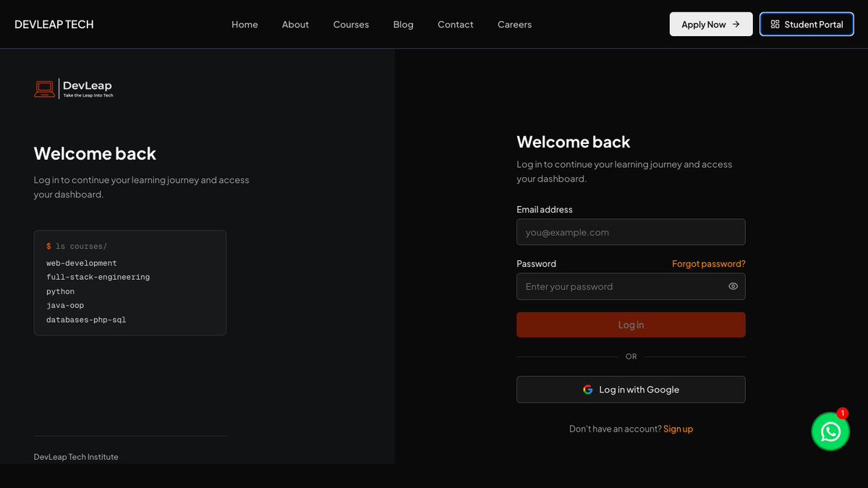868x488 pixels.
Task: Open the Blog nav link
Action: point(404,25)
